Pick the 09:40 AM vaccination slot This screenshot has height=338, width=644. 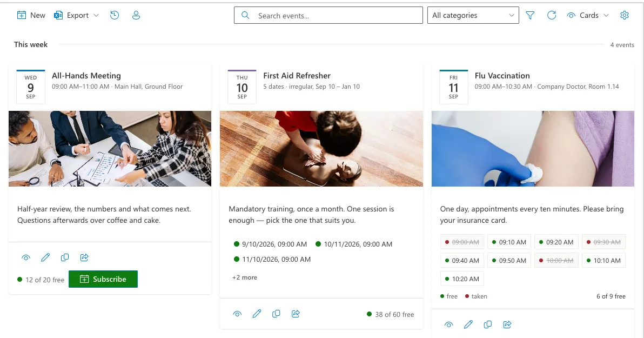coord(462,260)
